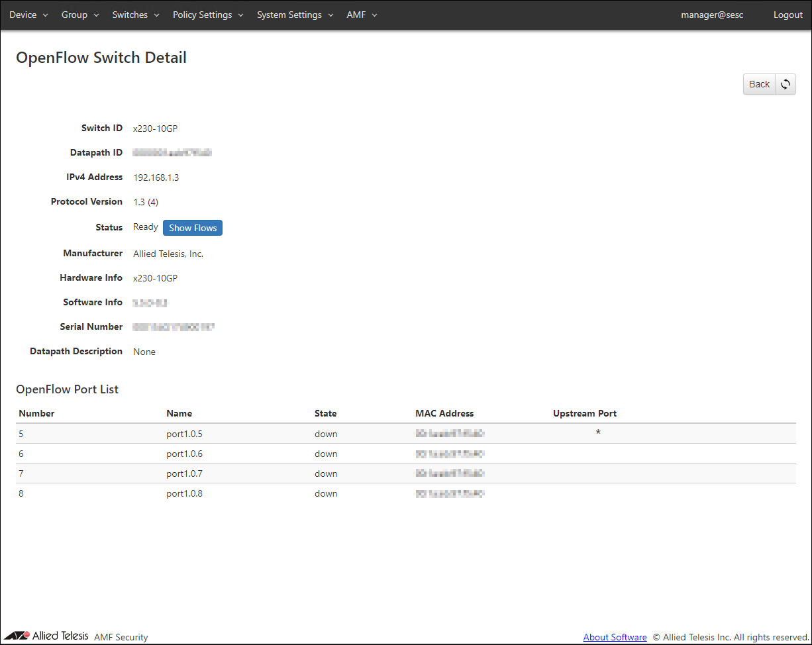This screenshot has height=645, width=812.
Task: Expand the Group menu
Action: (x=80, y=15)
